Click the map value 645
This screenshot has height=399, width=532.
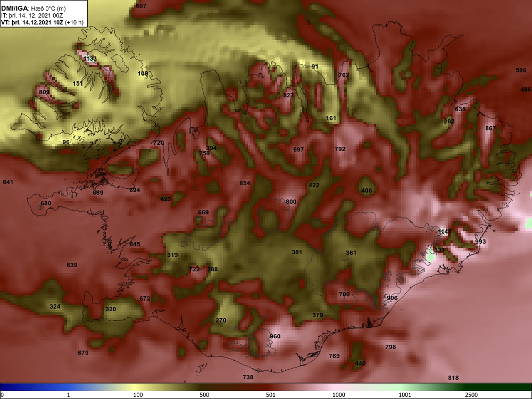[135, 244]
